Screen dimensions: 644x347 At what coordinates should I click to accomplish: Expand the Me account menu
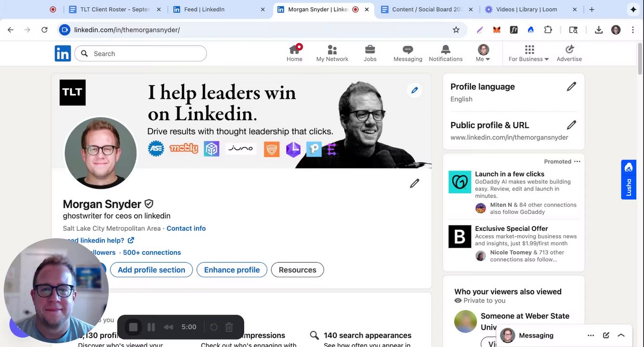(483, 53)
